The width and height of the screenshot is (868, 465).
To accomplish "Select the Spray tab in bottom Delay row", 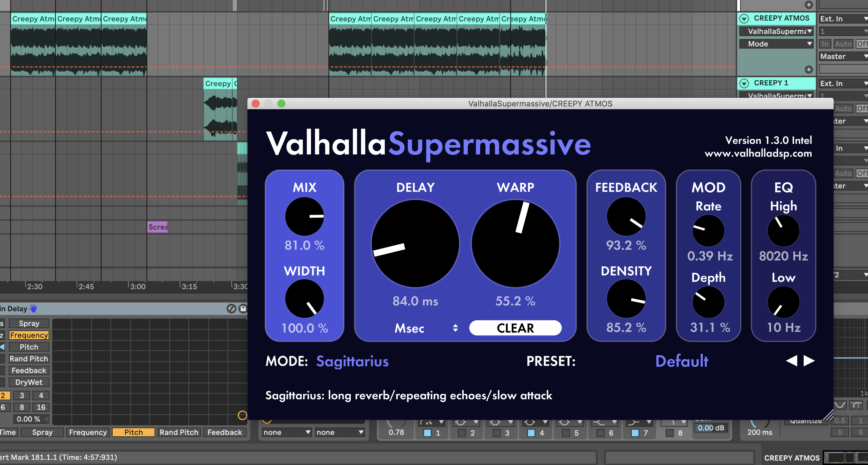I will (42, 432).
